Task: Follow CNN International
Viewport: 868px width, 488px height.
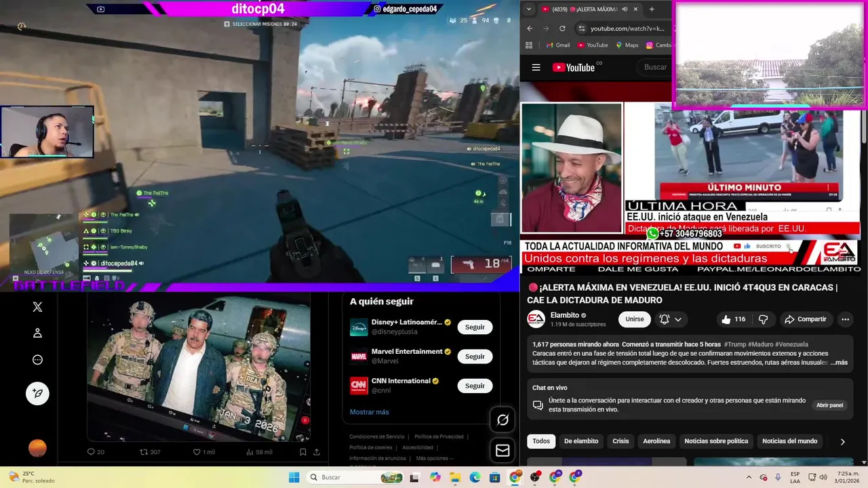Action: (475, 386)
